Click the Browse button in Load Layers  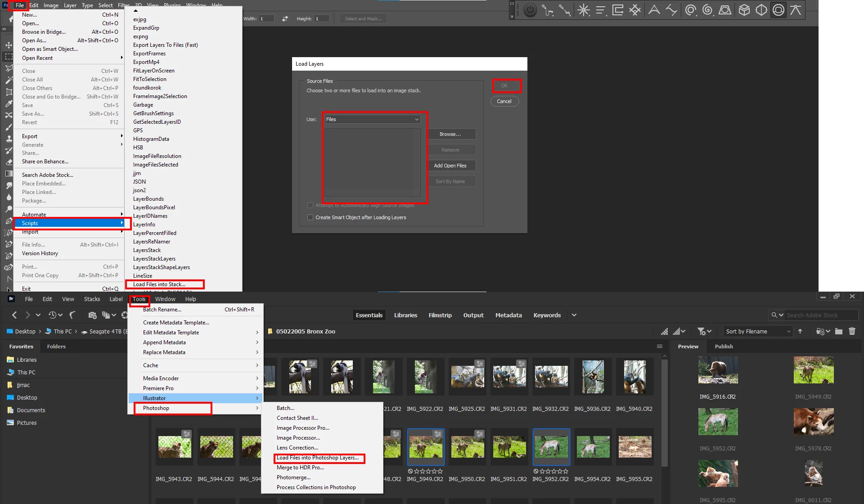(450, 134)
